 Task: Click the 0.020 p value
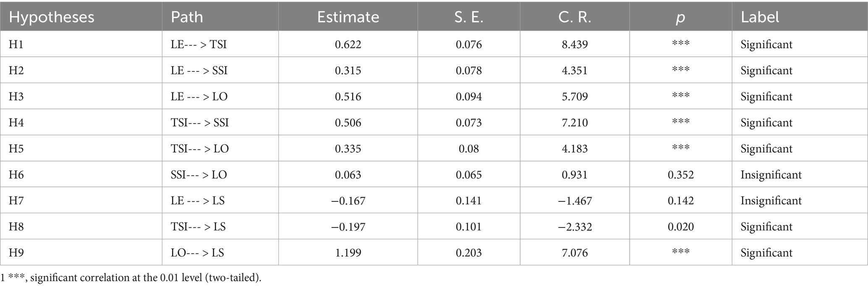coord(680,227)
